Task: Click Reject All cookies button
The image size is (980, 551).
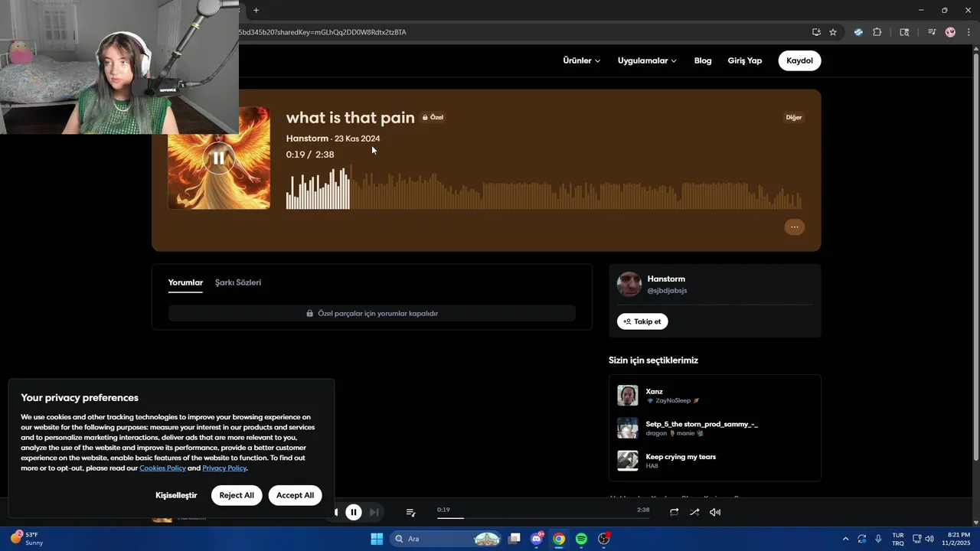Action: [x=237, y=495]
